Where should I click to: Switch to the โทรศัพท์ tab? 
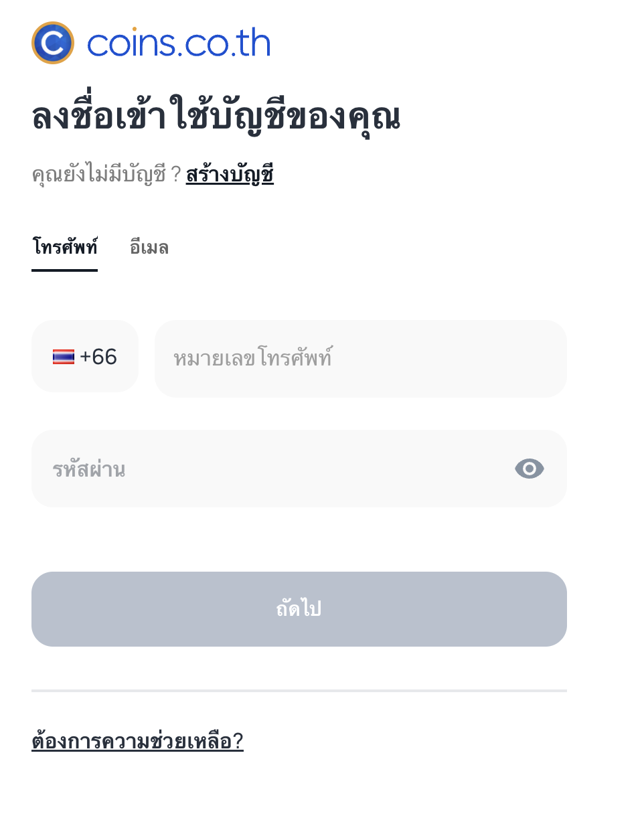click(65, 248)
